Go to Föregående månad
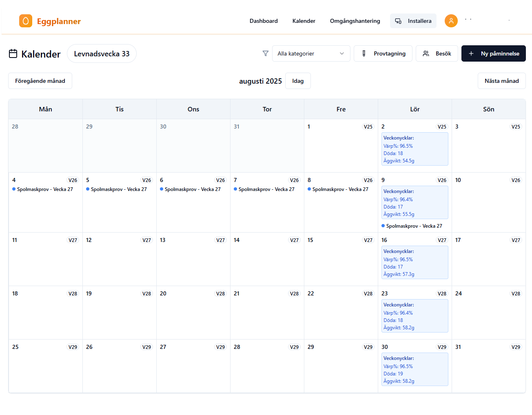 click(40, 81)
